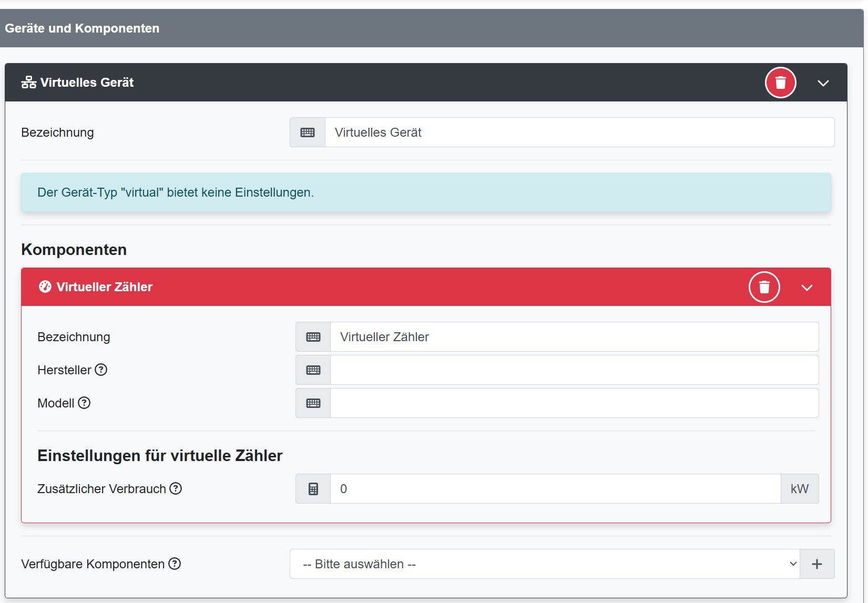The image size is (868, 603).
Task: Click keyboard icon of component Bezeichnung field
Action: click(313, 337)
